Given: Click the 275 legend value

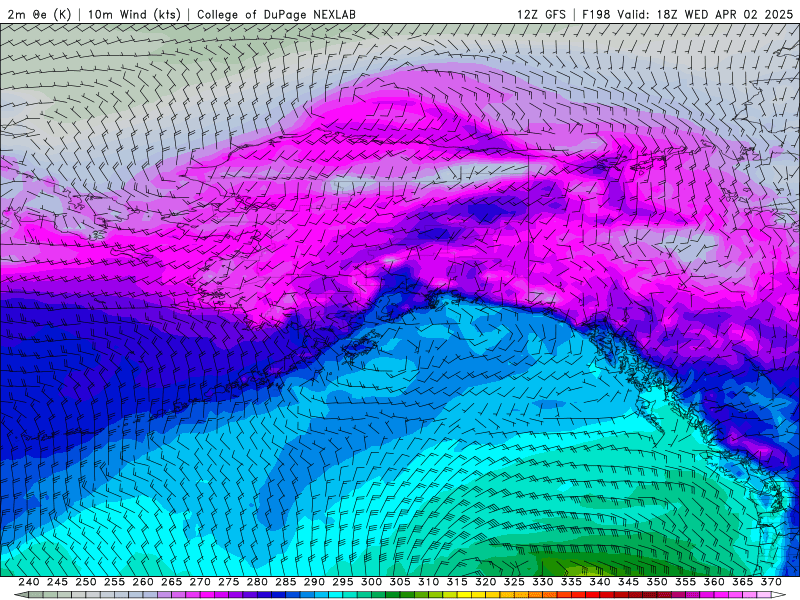Looking at the screenshot, I should coord(229,582).
